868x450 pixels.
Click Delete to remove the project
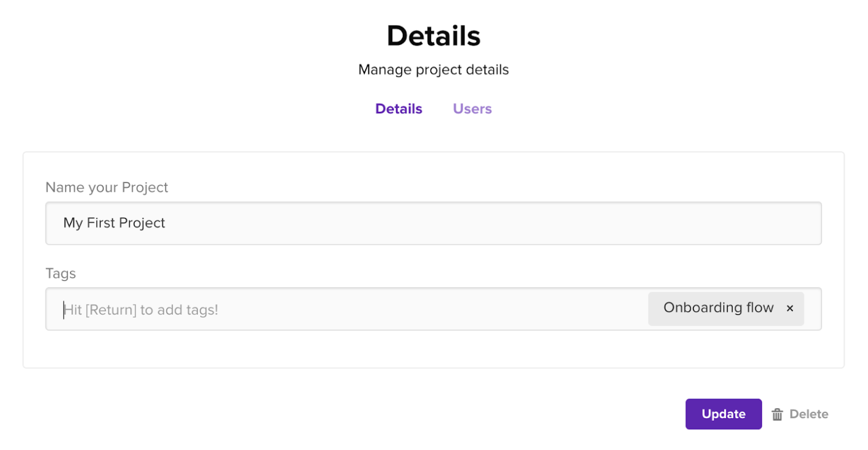click(808, 413)
